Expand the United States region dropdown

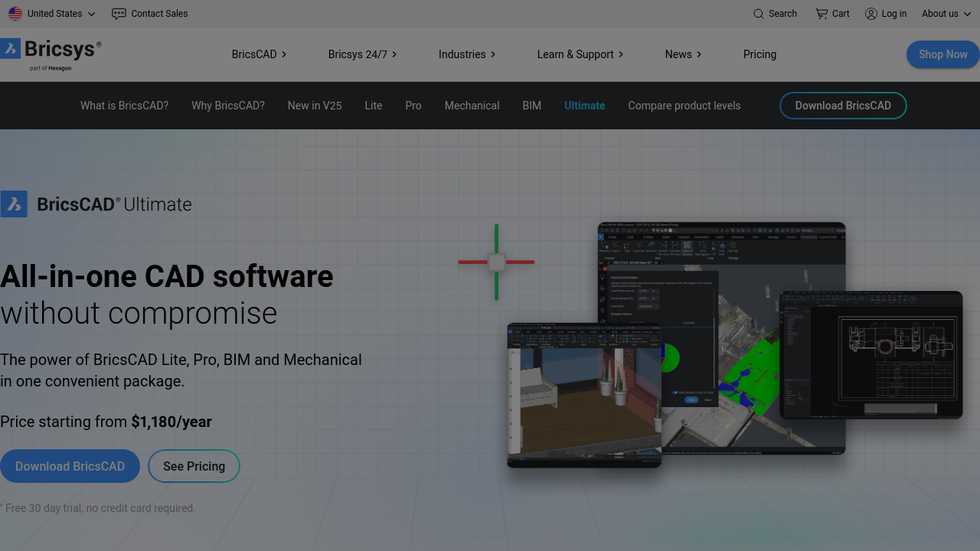pos(52,14)
